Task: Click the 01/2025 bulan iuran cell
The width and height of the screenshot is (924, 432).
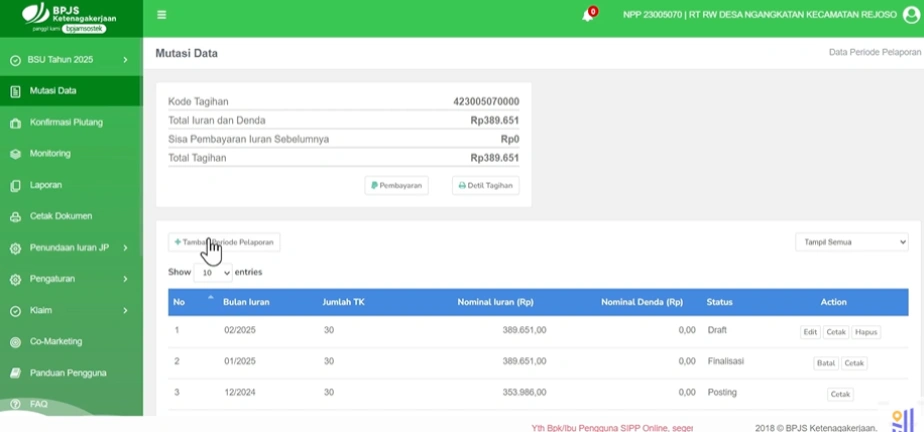Action: point(240,361)
